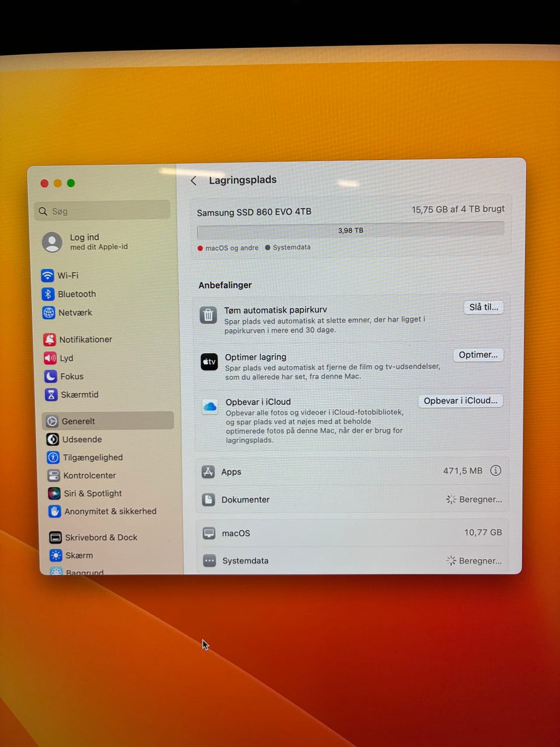Click 15,75 GB af 4 TB brugt text

point(459,209)
